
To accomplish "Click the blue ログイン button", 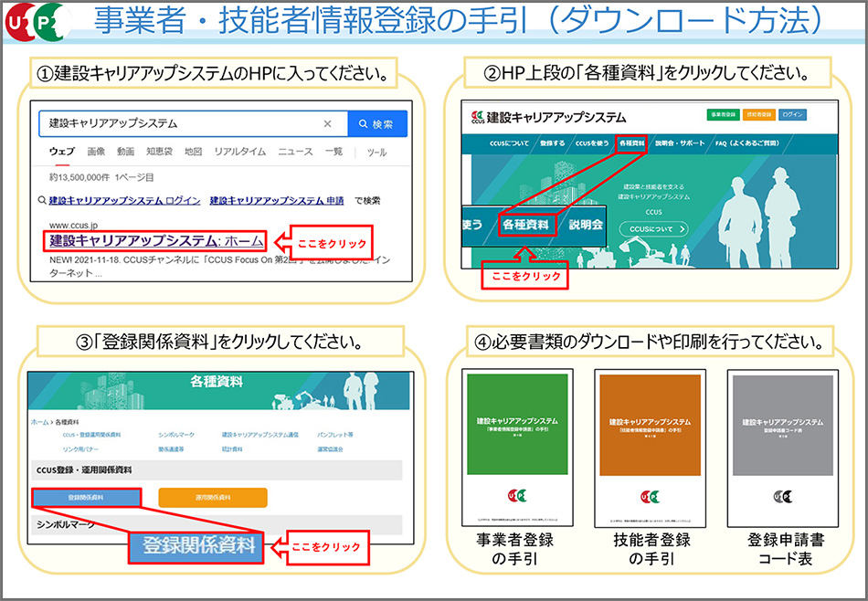I will (793, 115).
